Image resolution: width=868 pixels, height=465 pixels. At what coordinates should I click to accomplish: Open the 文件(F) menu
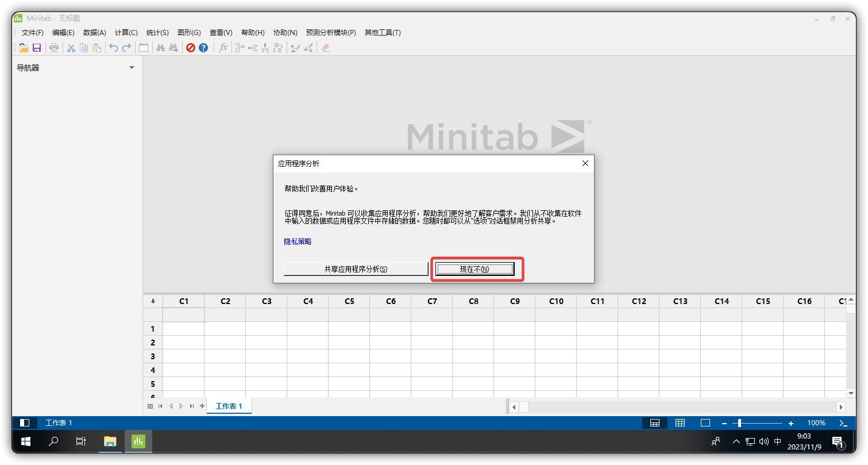pos(33,33)
